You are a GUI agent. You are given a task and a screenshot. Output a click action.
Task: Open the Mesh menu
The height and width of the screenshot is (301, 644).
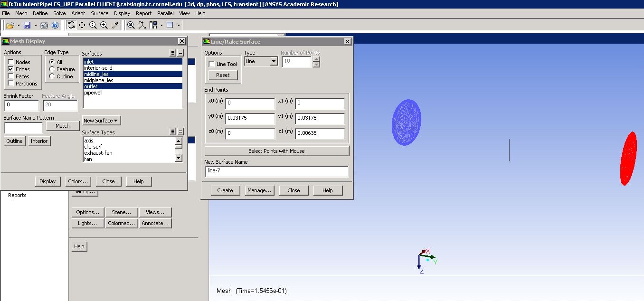click(21, 13)
